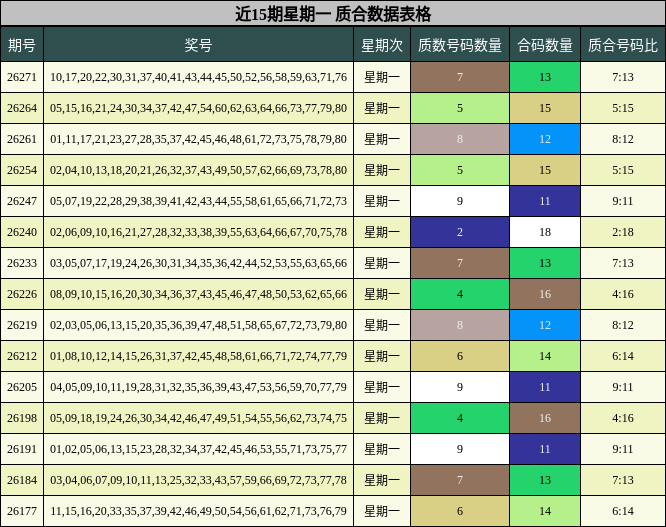Select issue number 26205
The image size is (666, 527).
22,387
